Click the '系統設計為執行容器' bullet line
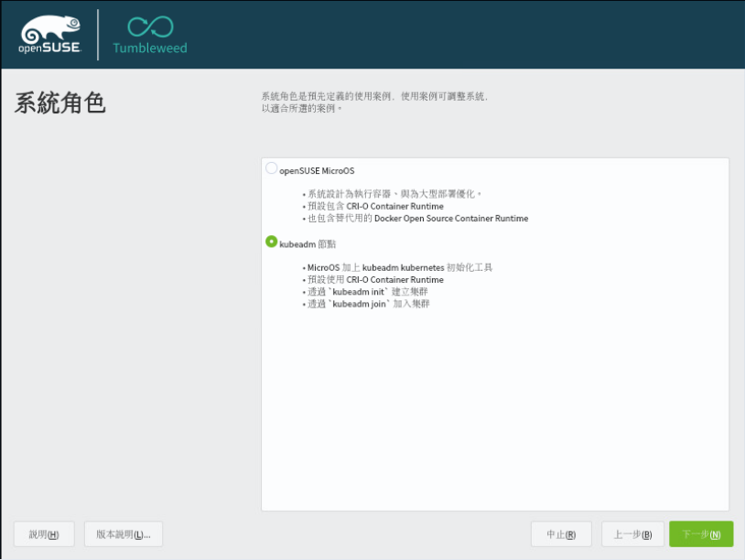 [x=393, y=194]
